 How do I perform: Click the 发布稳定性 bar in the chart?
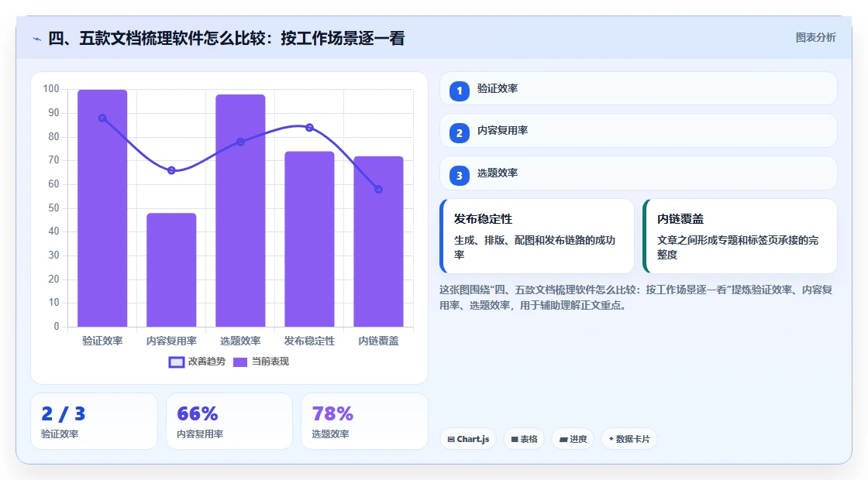(x=309, y=239)
